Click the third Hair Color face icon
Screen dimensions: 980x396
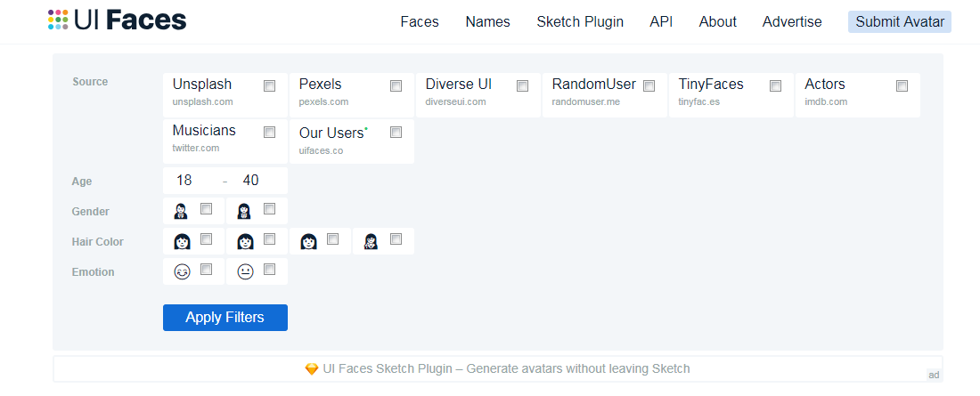coord(308,241)
